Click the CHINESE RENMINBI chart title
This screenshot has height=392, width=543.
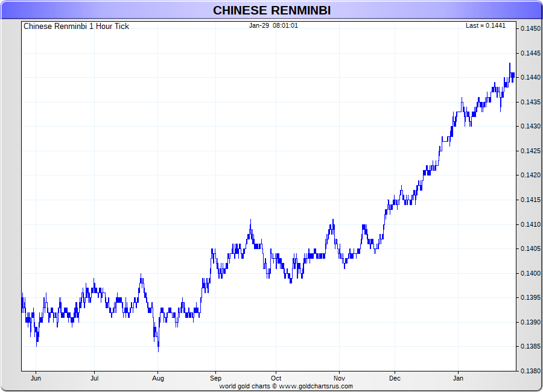[x=271, y=11]
